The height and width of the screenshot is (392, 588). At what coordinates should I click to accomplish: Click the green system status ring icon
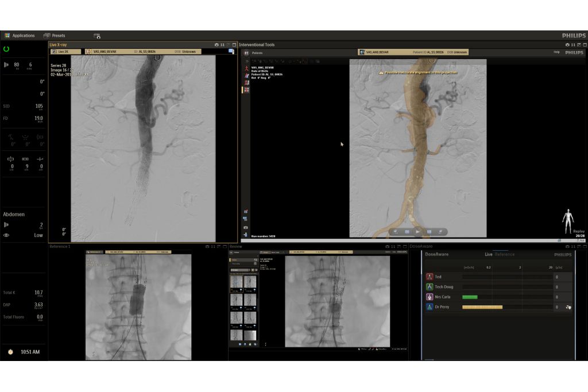tap(6, 49)
